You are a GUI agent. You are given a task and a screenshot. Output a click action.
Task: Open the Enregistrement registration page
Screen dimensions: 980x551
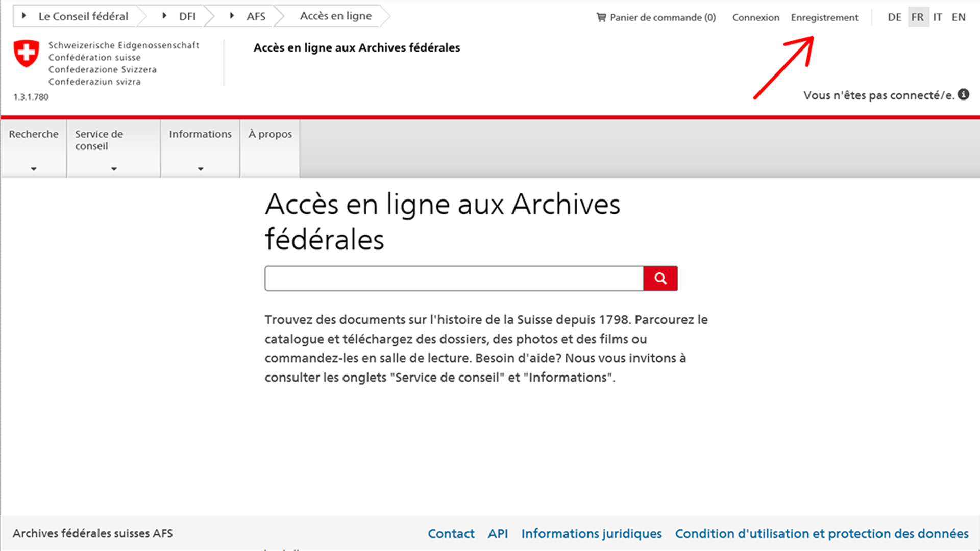824,17
